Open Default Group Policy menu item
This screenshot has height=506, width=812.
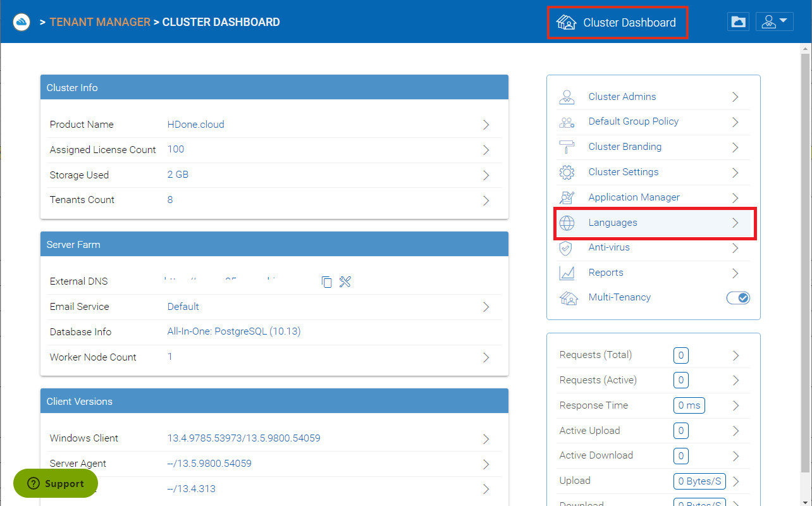654,121
